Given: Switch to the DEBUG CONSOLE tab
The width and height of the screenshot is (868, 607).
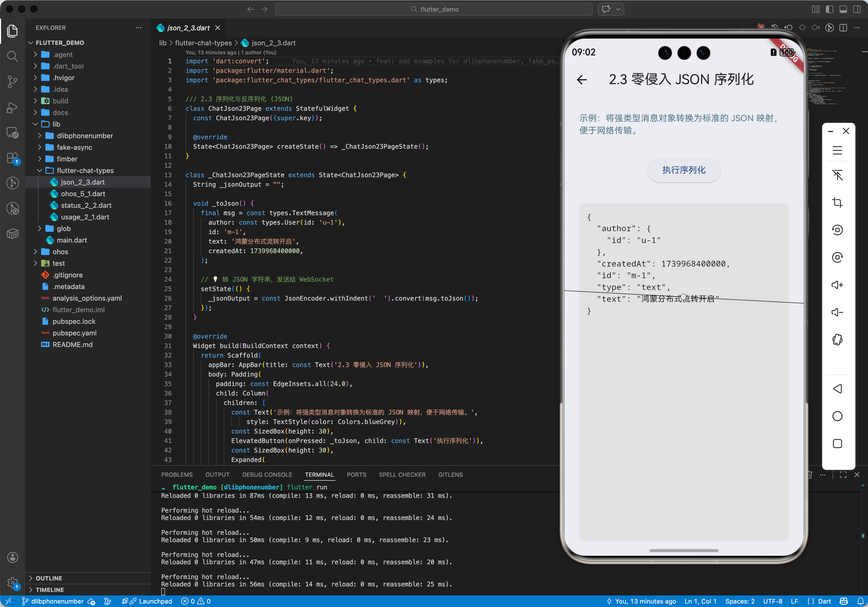Looking at the screenshot, I should point(267,475).
